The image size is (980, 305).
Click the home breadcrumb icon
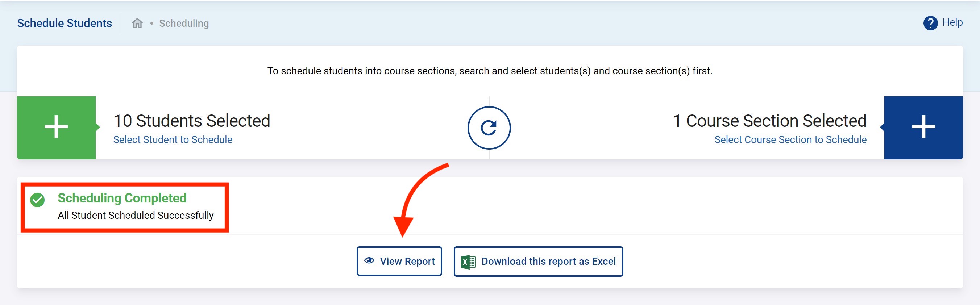(137, 24)
